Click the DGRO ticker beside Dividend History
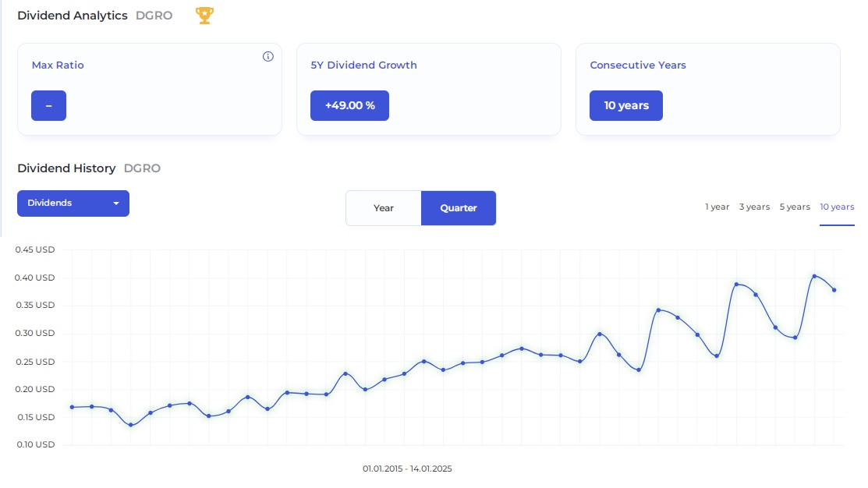The height and width of the screenshot is (488, 868). click(x=142, y=168)
